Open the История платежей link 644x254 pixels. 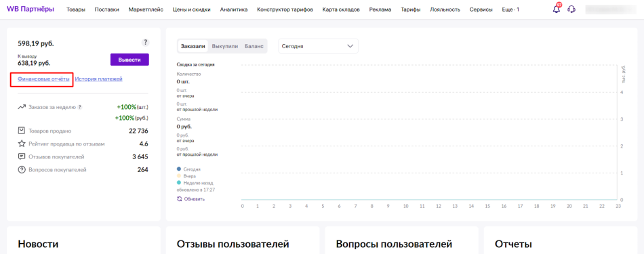tap(98, 79)
